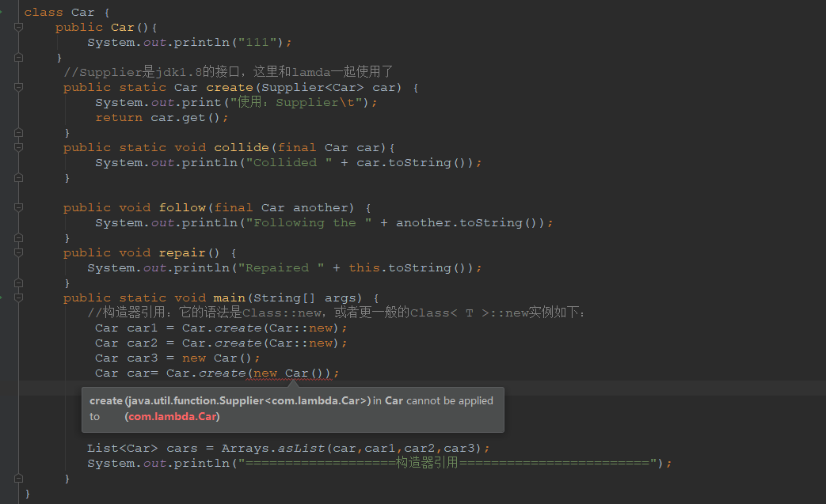Collapse the follow method fold marker
This screenshot has height=504, width=826.
click(18, 208)
